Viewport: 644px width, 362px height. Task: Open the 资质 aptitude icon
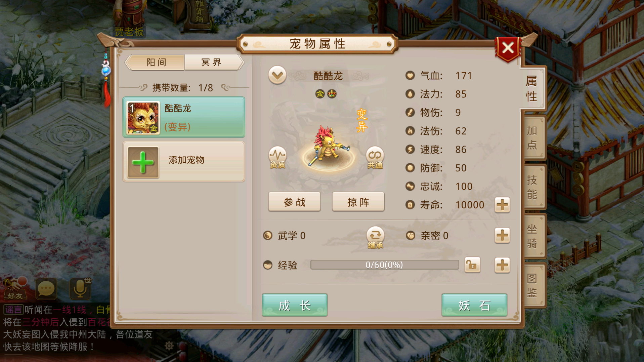click(277, 158)
